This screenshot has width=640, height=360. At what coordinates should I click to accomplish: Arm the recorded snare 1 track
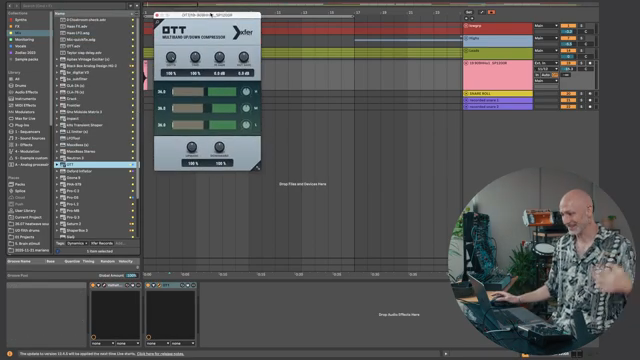tap(590, 100)
